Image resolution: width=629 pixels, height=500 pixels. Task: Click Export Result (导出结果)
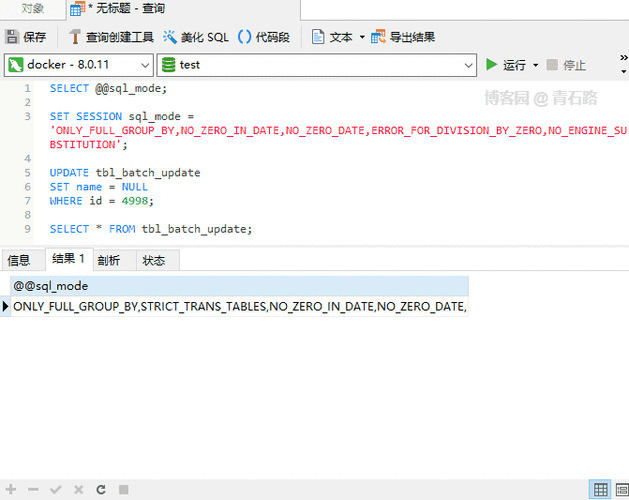point(403,37)
